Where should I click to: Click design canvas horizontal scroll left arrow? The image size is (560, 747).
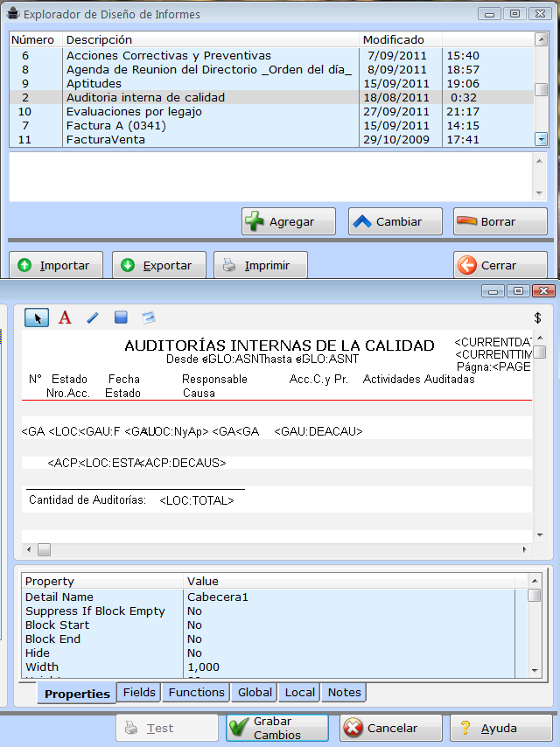click(29, 550)
